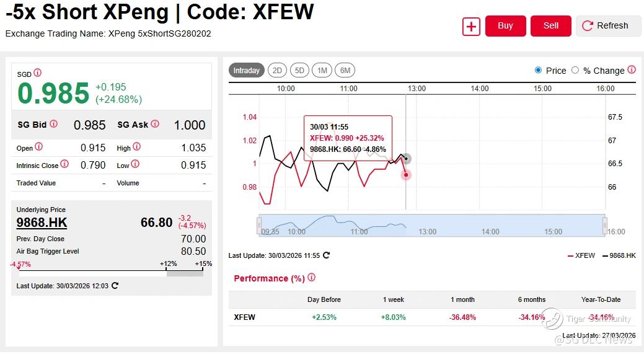
Task: Click the info icon beside Performance (%)
Action: pos(312,278)
